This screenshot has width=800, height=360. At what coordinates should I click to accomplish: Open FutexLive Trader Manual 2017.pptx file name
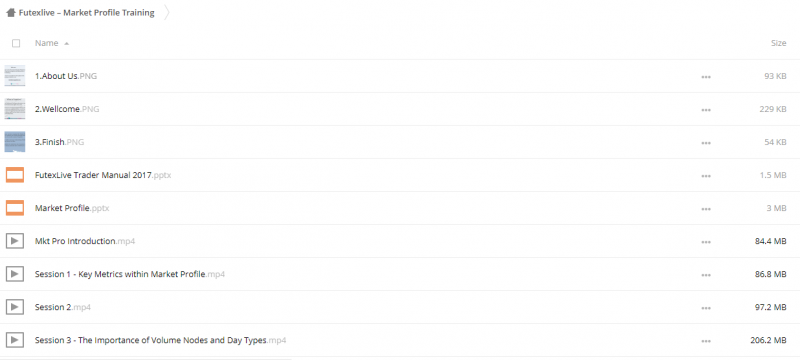[x=103, y=175]
